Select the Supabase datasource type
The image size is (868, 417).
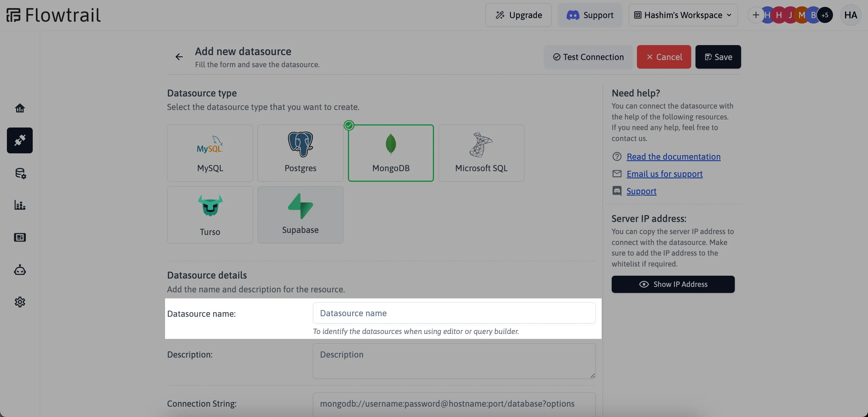point(300,215)
